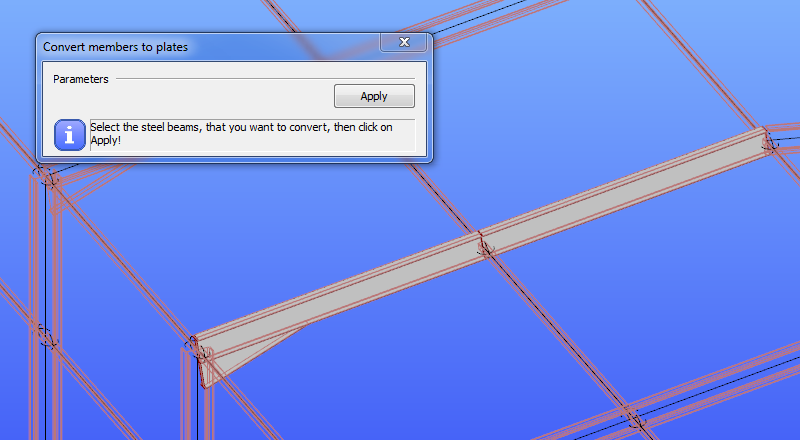The image size is (800, 440).
Task: Close the Convert members to plates dialog
Action: [404, 42]
